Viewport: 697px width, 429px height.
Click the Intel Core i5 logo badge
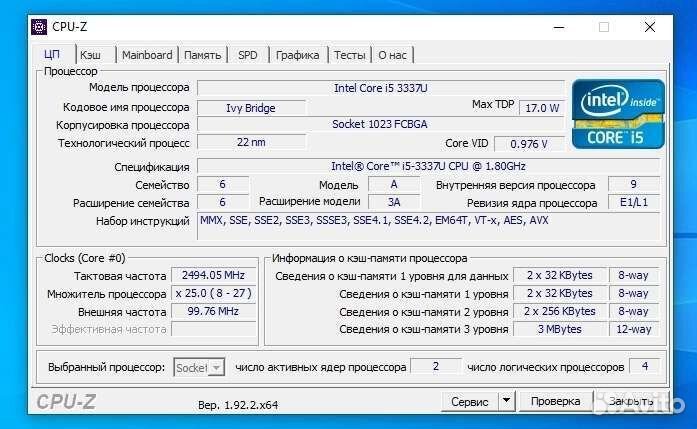[618, 114]
